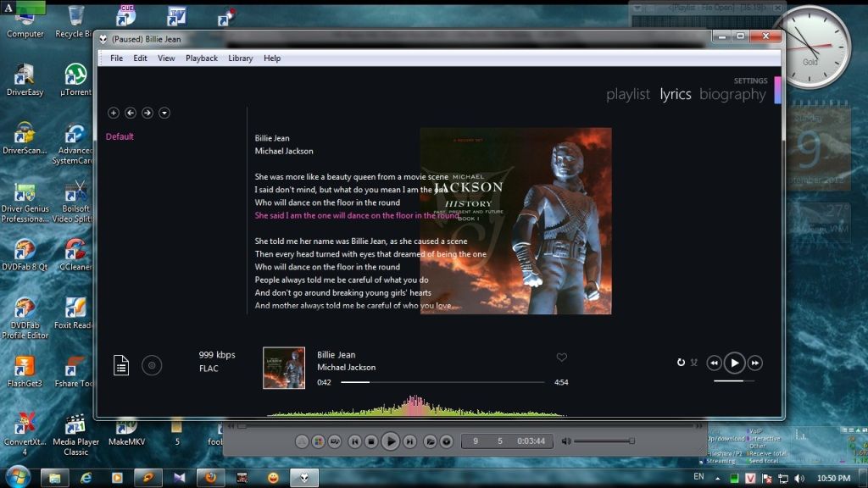The image size is (868, 488).
Task: Skip to previous track in foobar
Action: coord(714,363)
